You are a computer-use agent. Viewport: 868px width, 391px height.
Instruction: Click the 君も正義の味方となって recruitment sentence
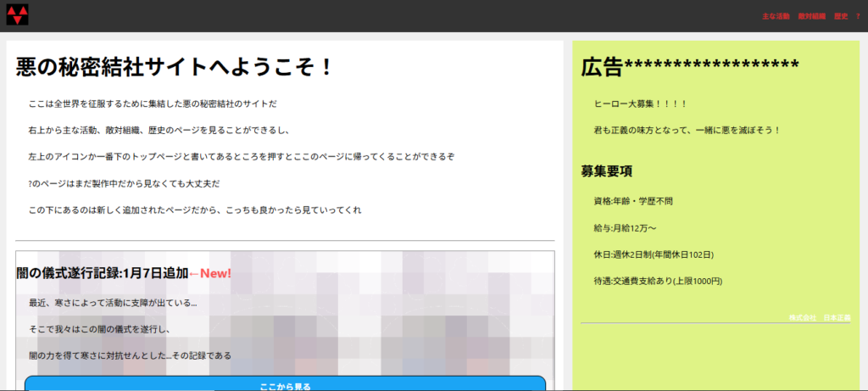687,130
